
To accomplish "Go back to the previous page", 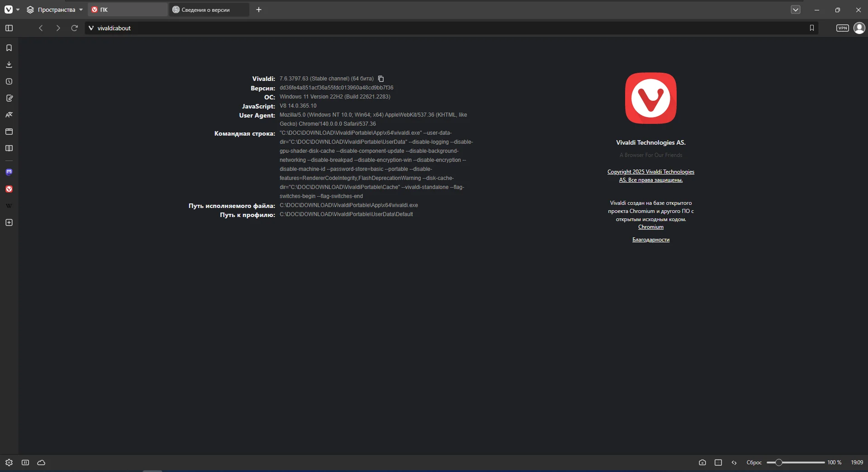I will [x=41, y=28].
